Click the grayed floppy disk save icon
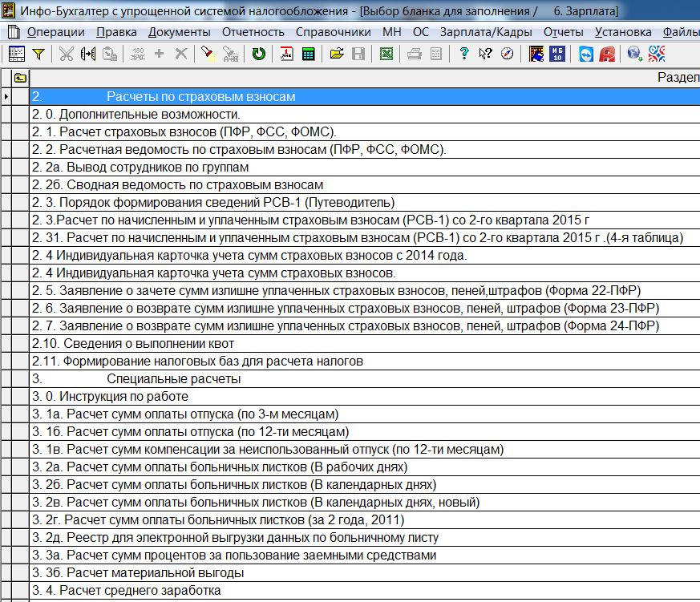 tap(358, 54)
